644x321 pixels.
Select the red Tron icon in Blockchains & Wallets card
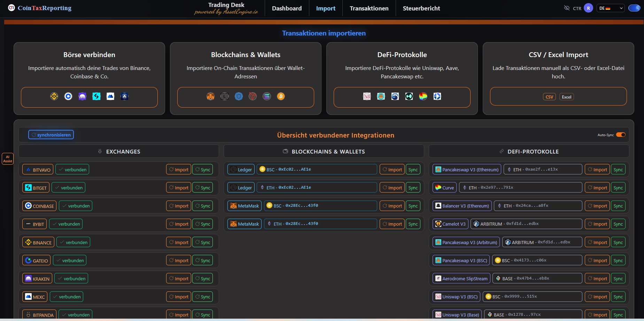(x=253, y=96)
